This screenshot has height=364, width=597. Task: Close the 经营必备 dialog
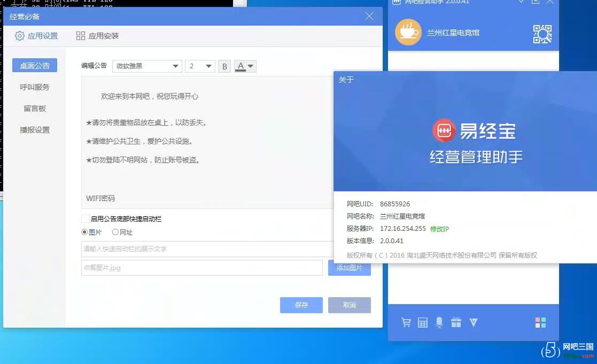[369, 16]
